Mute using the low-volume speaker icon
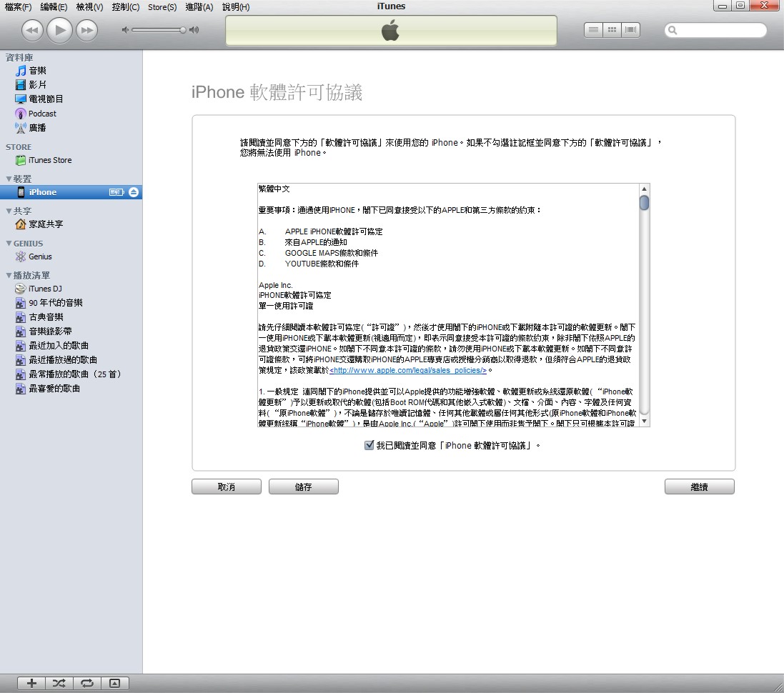Screen dimensions: 784x693 (125, 30)
